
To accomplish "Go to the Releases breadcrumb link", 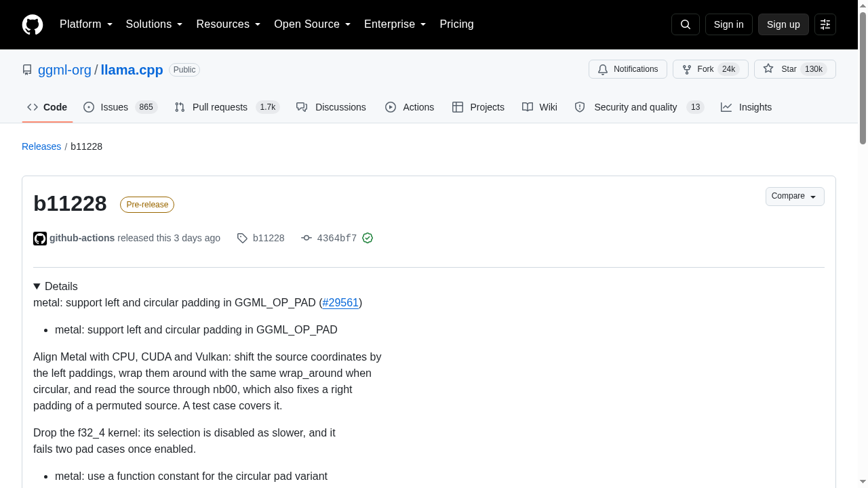I will point(41,146).
